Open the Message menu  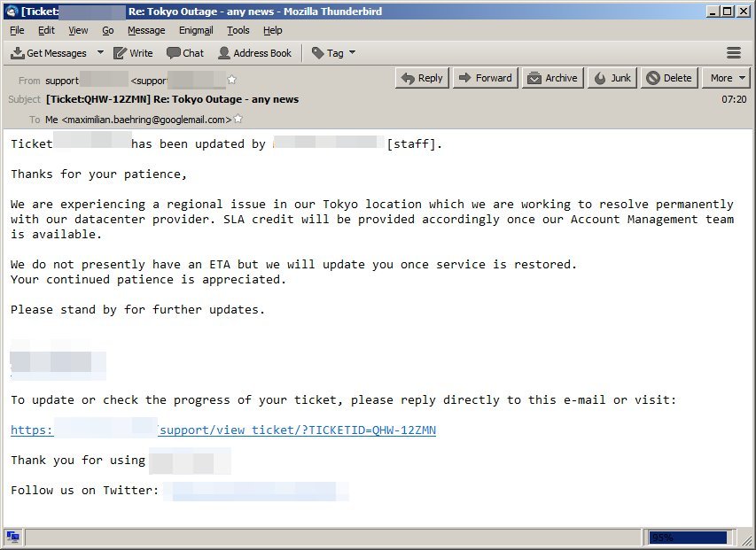[146, 30]
